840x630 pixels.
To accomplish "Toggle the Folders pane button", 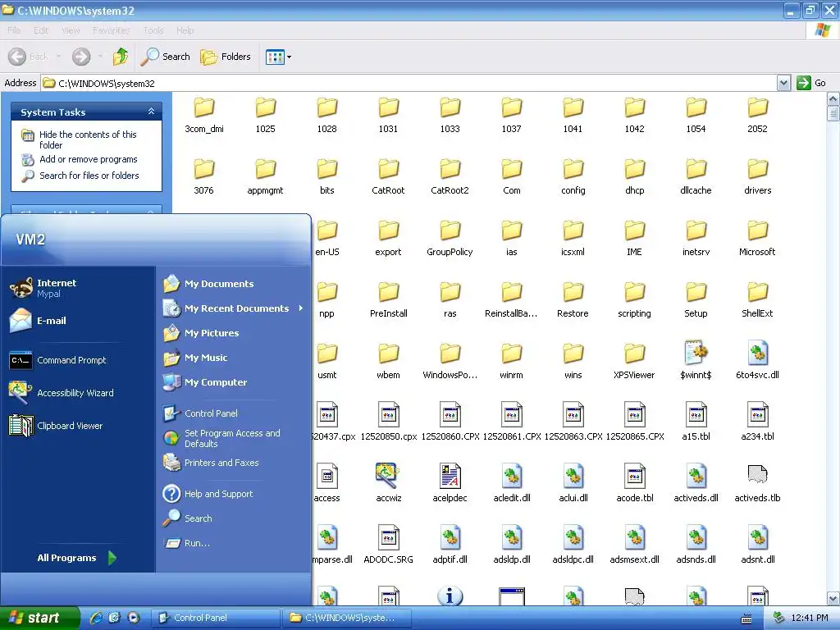I will click(x=226, y=57).
